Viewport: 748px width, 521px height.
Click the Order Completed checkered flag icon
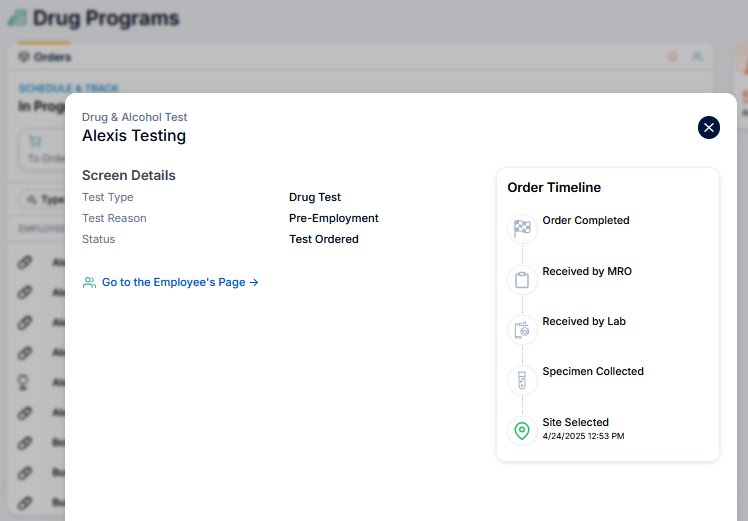[x=522, y=228]
